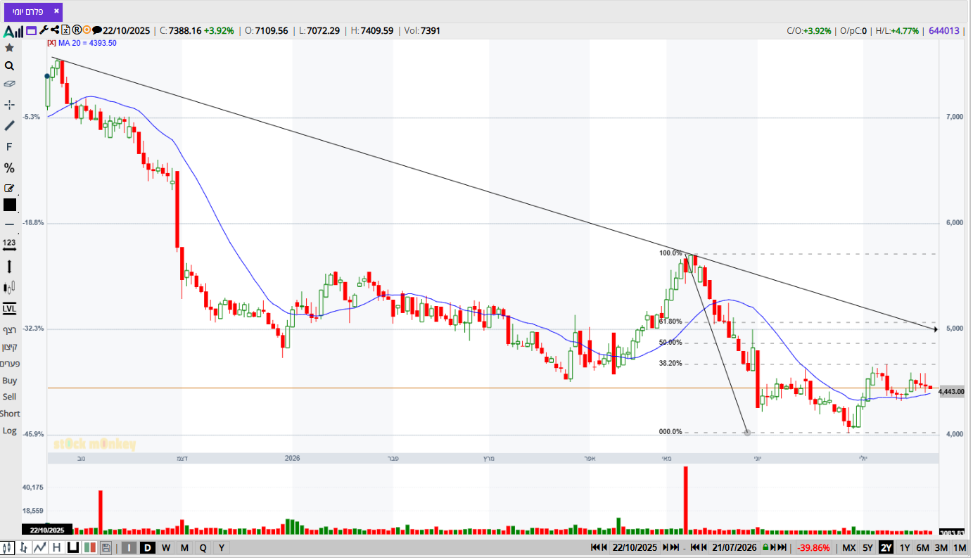Click the green-red color scheme icon

coord(89,548)
